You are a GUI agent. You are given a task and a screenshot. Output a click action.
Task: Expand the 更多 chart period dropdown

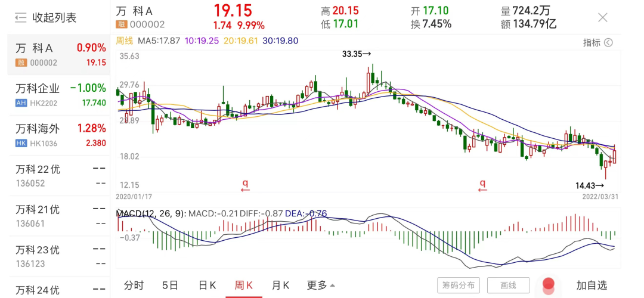321,285
